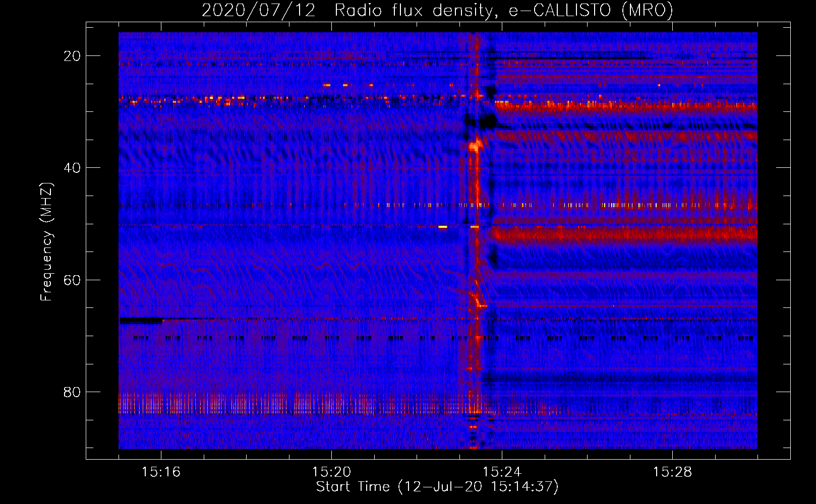Screen dimensions: 816x504
Task: Click the 40 MHz frequency tick label
Action: (72, 168)
